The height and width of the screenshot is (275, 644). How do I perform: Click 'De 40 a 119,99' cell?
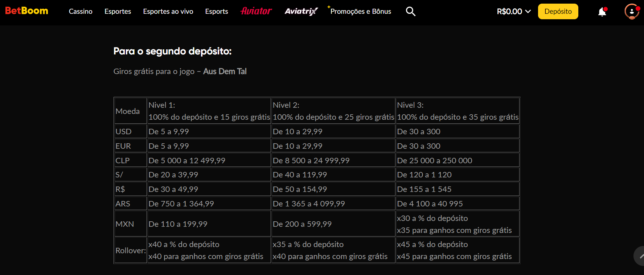click(x=333, y=175)
